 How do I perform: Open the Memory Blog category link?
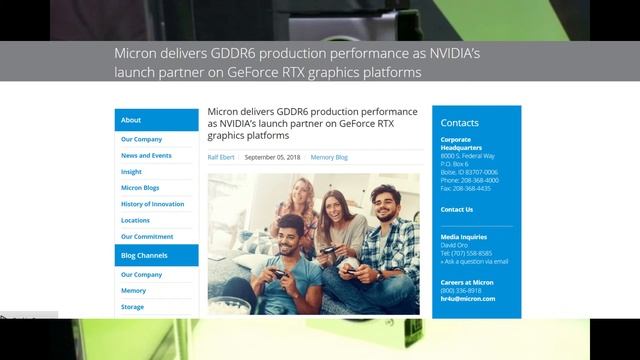[329, 157]
